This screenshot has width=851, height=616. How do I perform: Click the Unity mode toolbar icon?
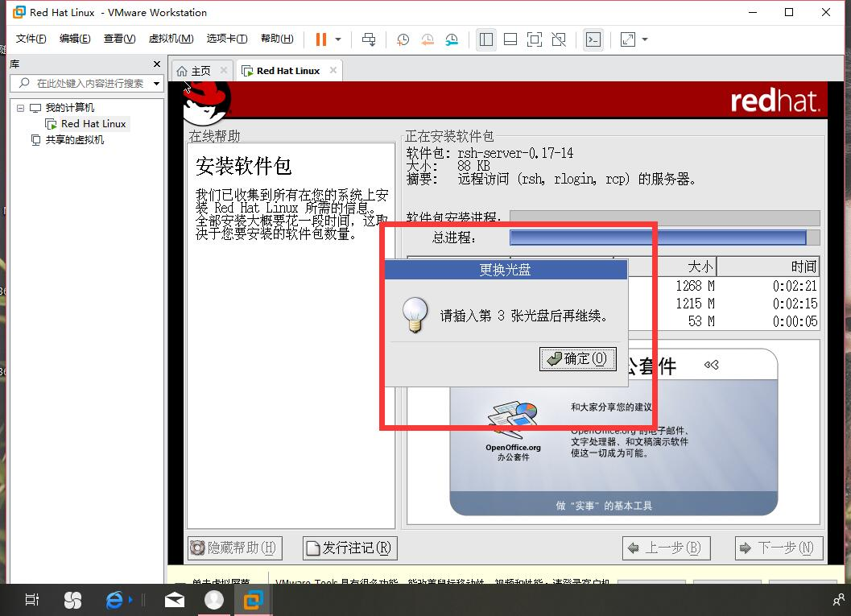point(559,39)
